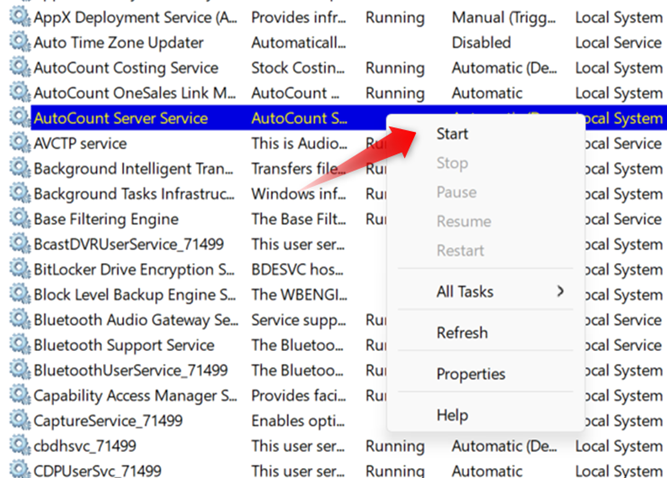This screenshot has width=667, height=478.
Task: Click gear icon for BitLocker Drive Encryption
Action: [x=19, y=270]
